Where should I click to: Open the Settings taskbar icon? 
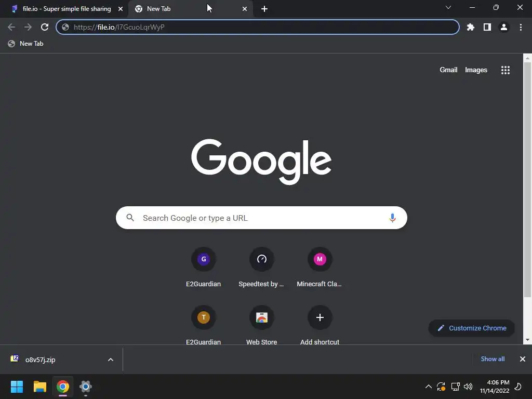86,387
